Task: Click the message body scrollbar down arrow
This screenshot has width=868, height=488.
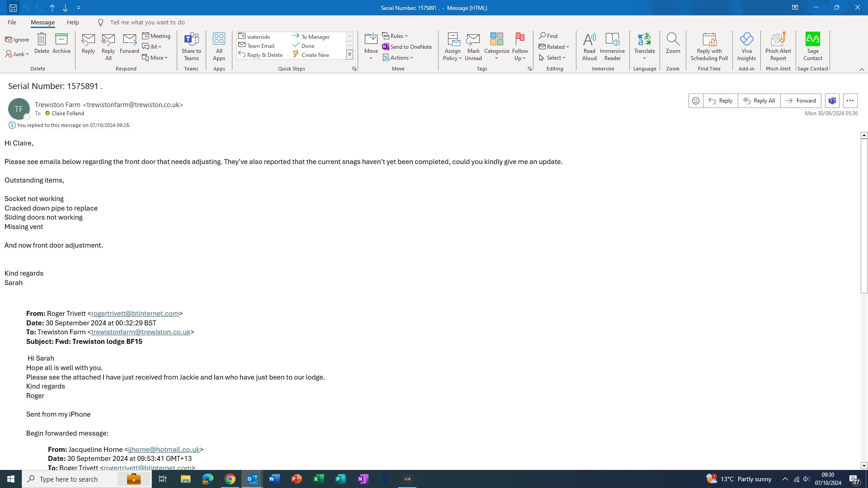Action: pyautogui.click(x=863, y=465)
